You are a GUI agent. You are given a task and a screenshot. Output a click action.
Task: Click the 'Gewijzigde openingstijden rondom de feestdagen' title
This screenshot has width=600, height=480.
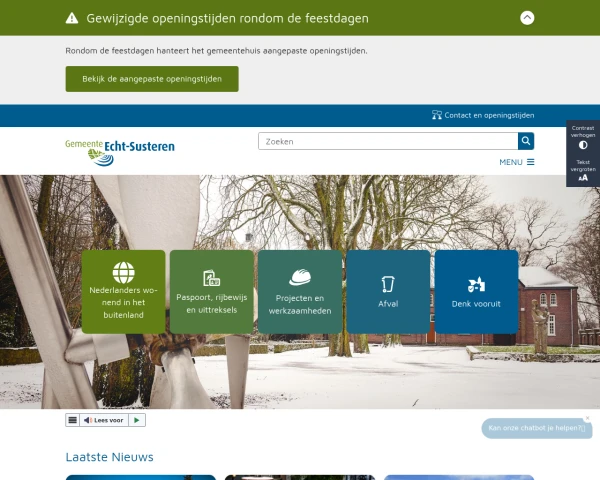click(227, 18)
